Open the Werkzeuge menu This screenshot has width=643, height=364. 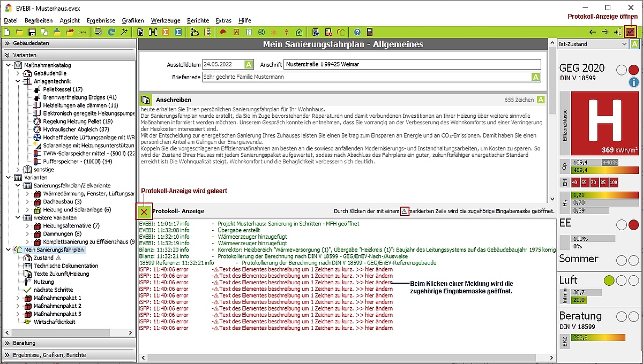165,20
